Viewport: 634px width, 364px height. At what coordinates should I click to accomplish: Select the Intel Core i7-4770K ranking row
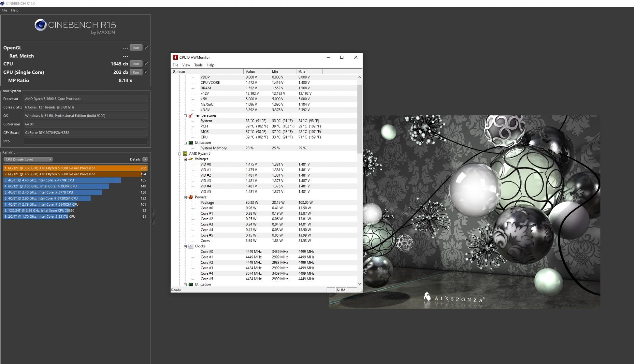click(75, 180)
